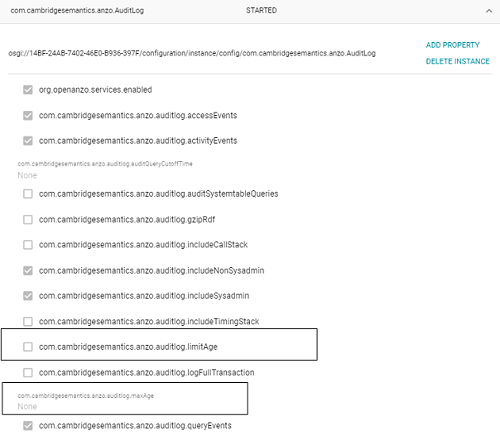Toggle the auditlog.activityEvents checkbox
This screenshot has width=500, height=440.
(28, 141)
